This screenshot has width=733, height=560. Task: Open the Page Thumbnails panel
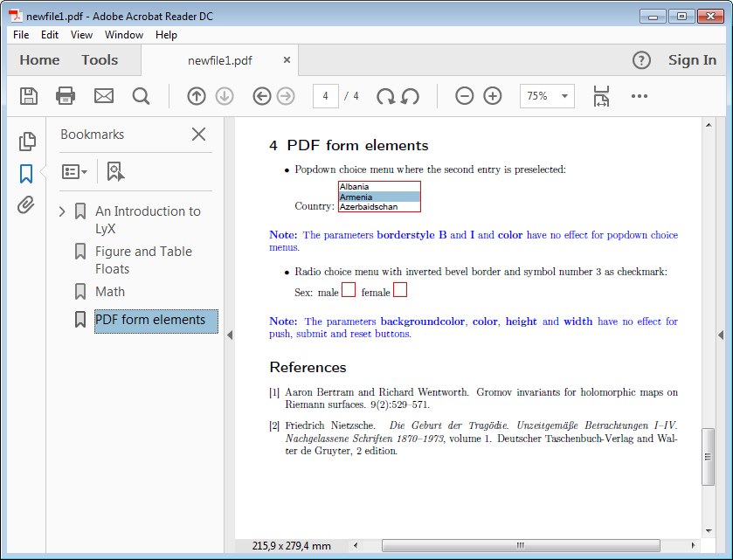pos(27,142)
